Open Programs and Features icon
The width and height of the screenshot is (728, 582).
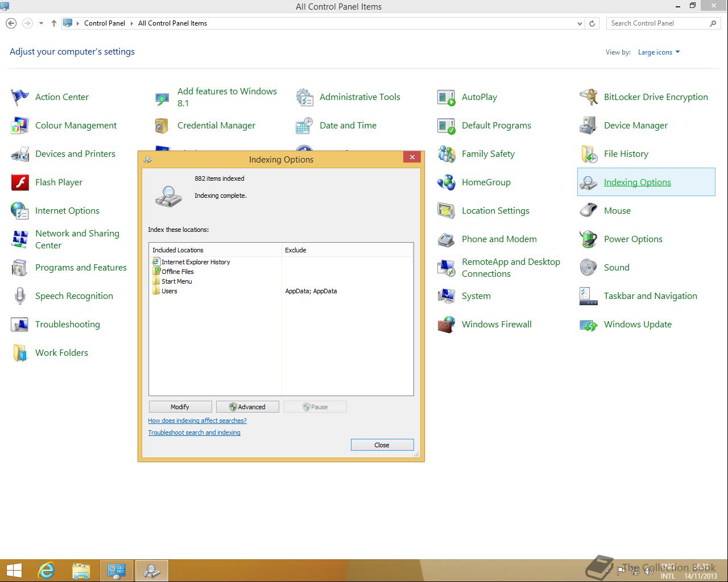click(20, 268)
